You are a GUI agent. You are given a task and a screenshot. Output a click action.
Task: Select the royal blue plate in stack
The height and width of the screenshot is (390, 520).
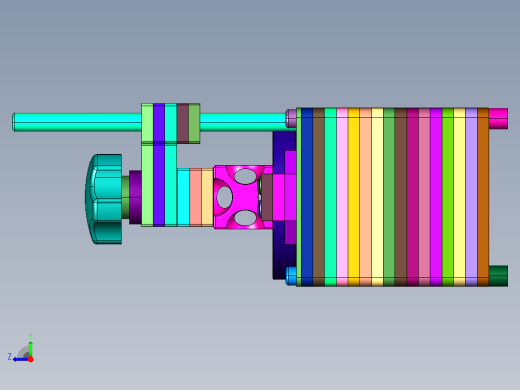click(x=307, y=197)
